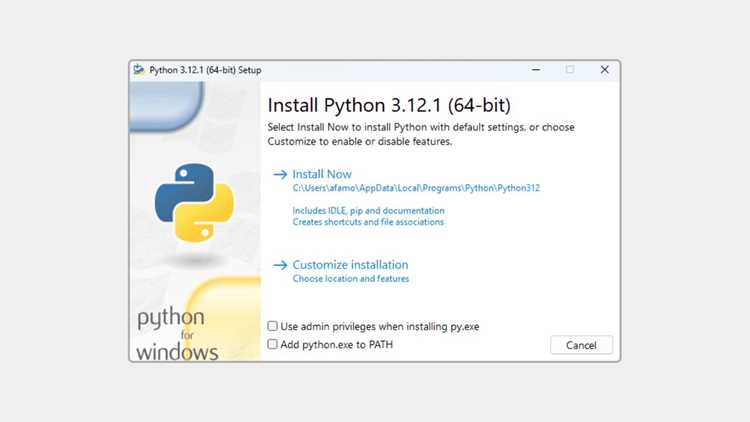Check Add python.exe to PATH
This screenshot has width=750, height=422.
(x=273, y=344)
